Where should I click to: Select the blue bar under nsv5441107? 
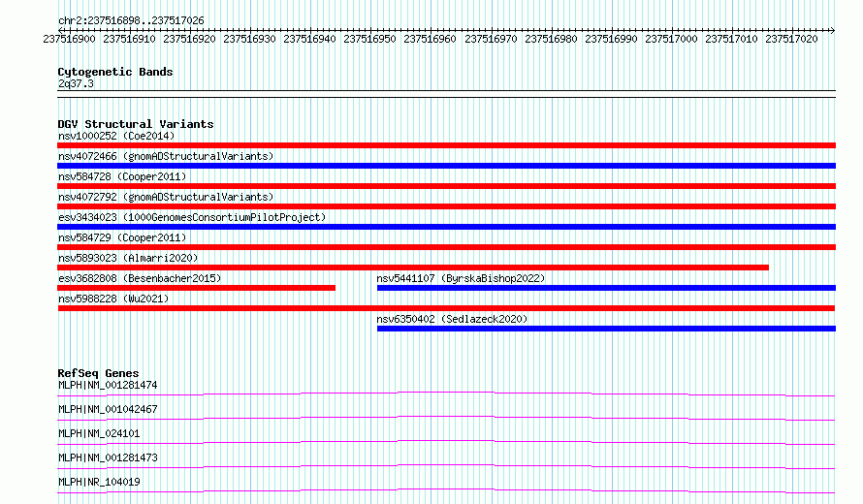tap(606, 288)
